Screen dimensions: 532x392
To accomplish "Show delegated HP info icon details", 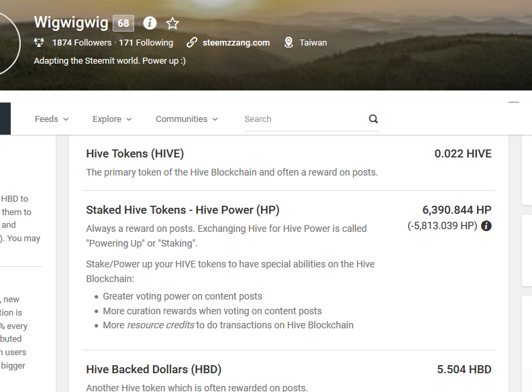I will coord(486,226).
